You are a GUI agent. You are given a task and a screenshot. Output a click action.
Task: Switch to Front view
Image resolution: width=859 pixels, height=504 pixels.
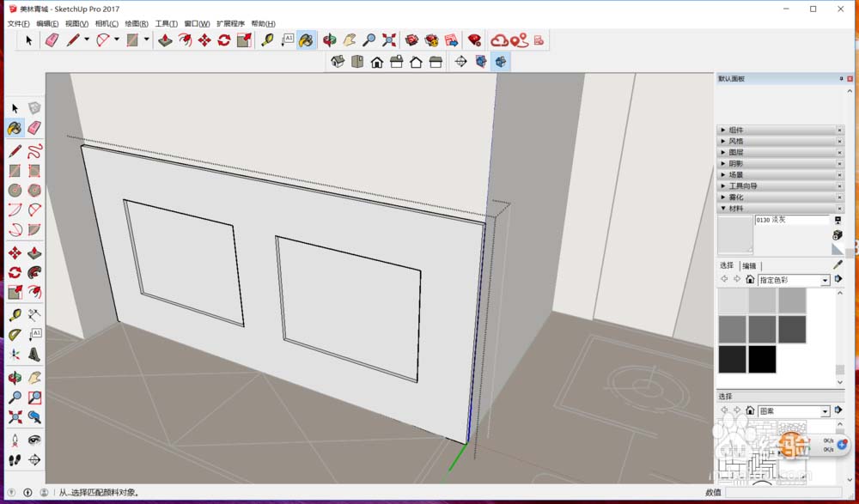(x=376, y=61)
